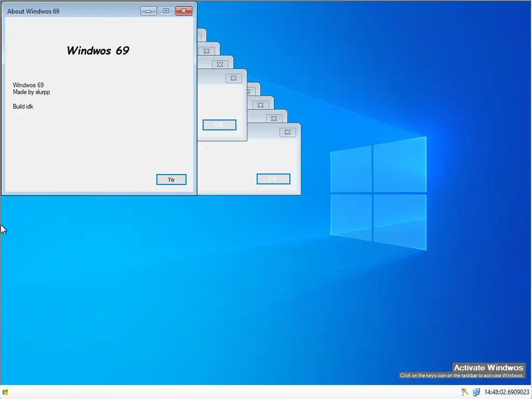The image size is (532, 399).
Task: Minimize the About Windwos 69 window
Action: coord(148,11)
